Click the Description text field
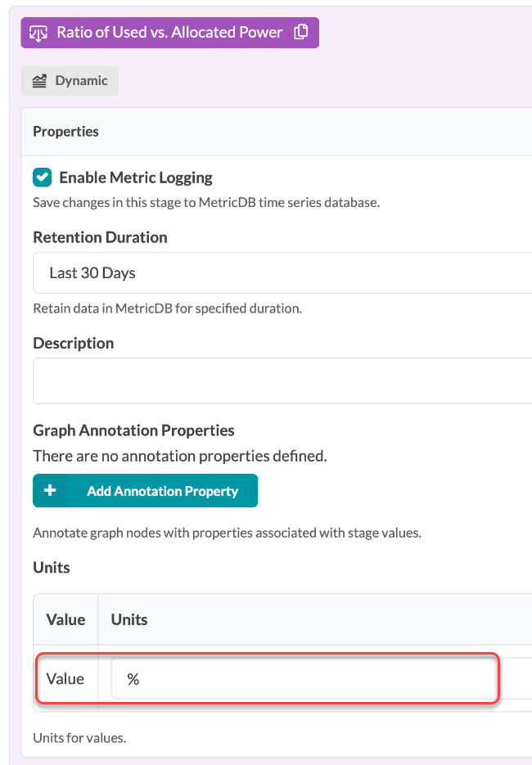This screenshot has width=532, height=765. [282, 380]
